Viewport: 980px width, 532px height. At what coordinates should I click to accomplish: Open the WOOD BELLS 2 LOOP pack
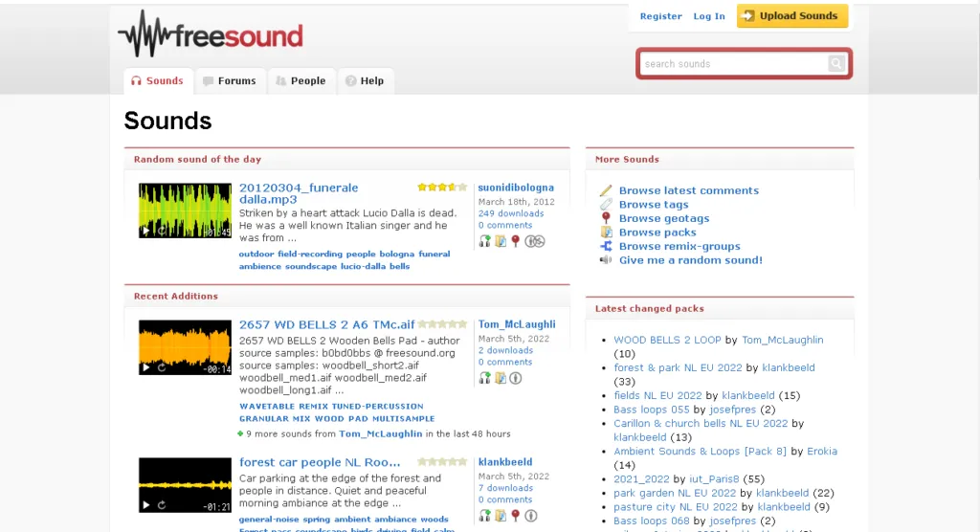click(x=667, y=340)
